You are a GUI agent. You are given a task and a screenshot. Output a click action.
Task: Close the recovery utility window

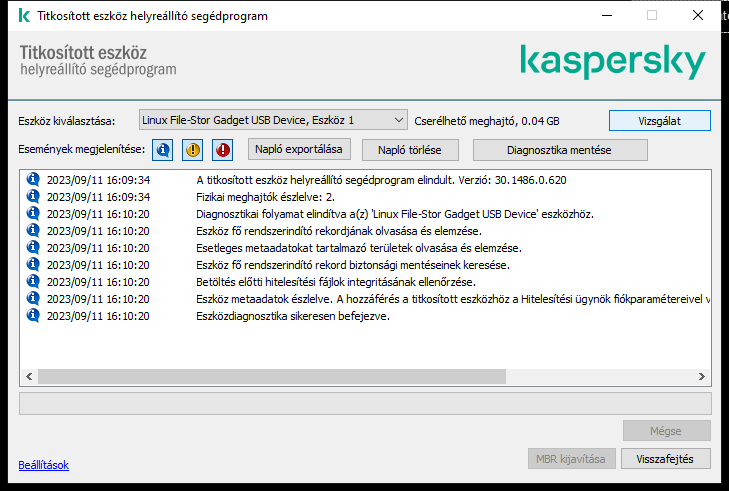[698, 15]
